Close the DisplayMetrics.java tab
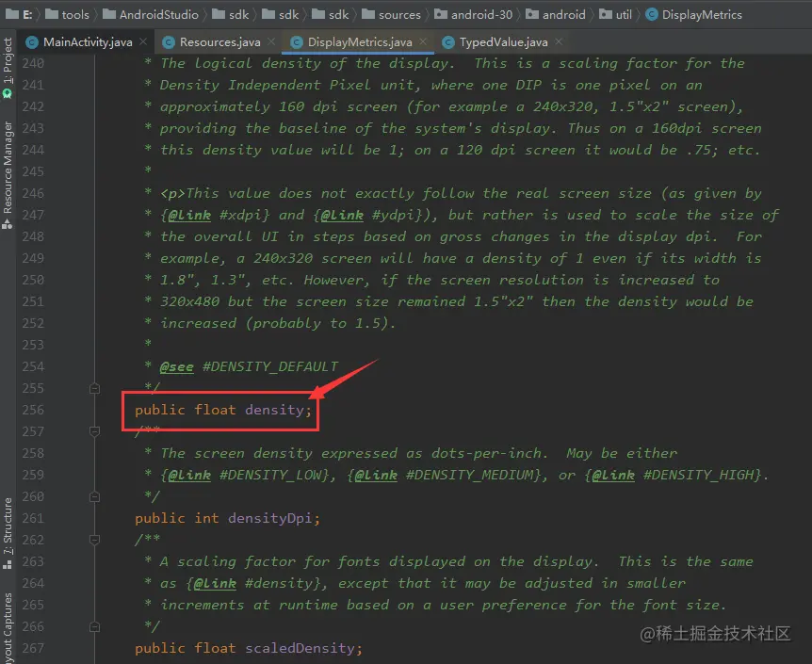The width and height of the screenshot is (812, 664). [423, 41]
